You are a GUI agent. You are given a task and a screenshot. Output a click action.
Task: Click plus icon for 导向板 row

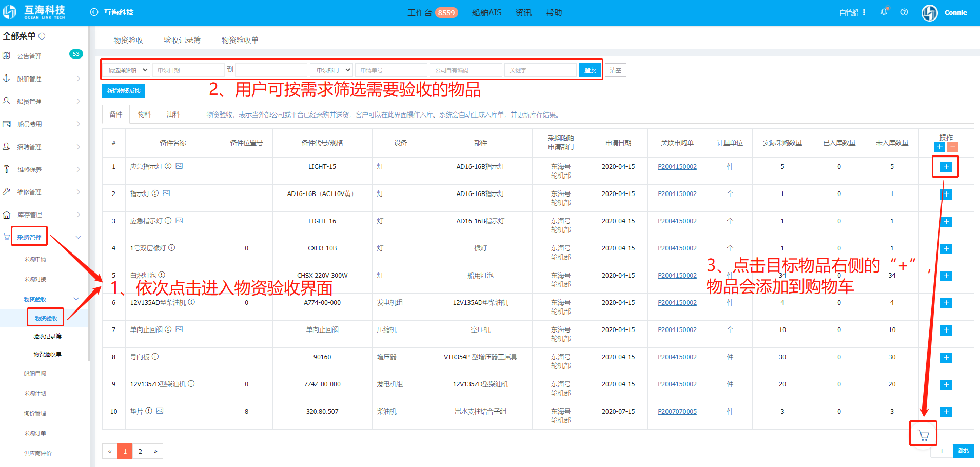946,358
